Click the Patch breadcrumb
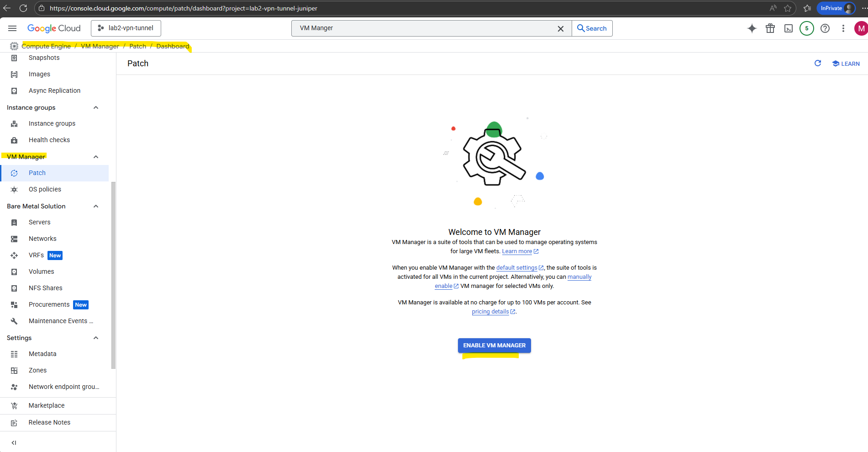Image resolution: width=868 pixels, height=452 pixels. [138, 46]
